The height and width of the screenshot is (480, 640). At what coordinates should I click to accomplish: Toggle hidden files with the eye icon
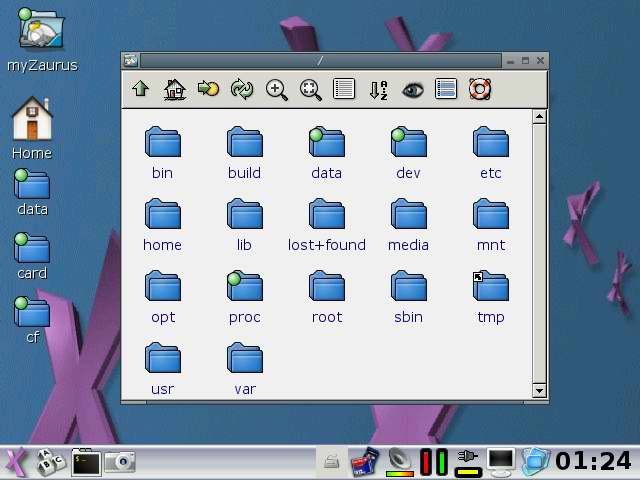pyautogui.click(x=412, y=89)
